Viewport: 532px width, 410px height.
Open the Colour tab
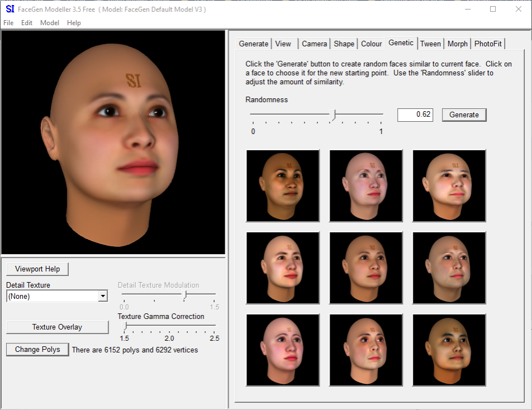tap(371, 44)
